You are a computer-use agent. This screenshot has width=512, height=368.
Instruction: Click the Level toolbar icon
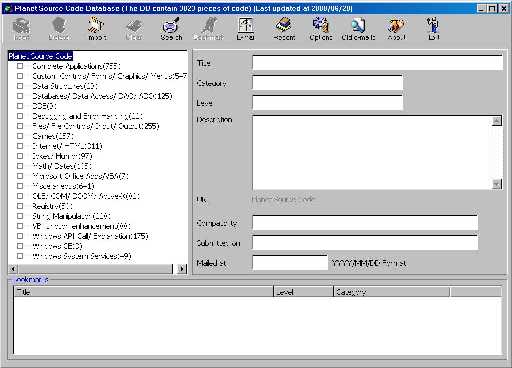pos(246,29)
